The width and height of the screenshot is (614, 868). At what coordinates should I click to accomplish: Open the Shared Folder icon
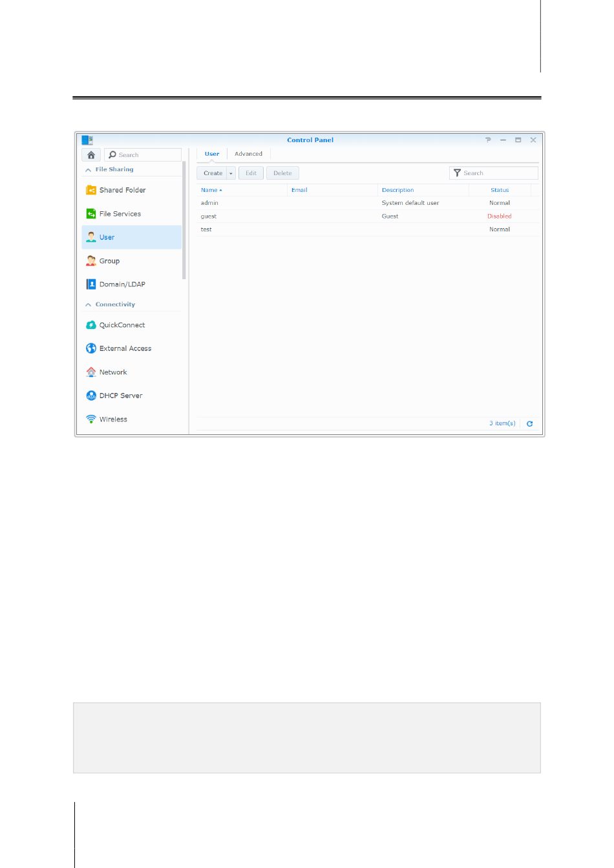point(91,190)
